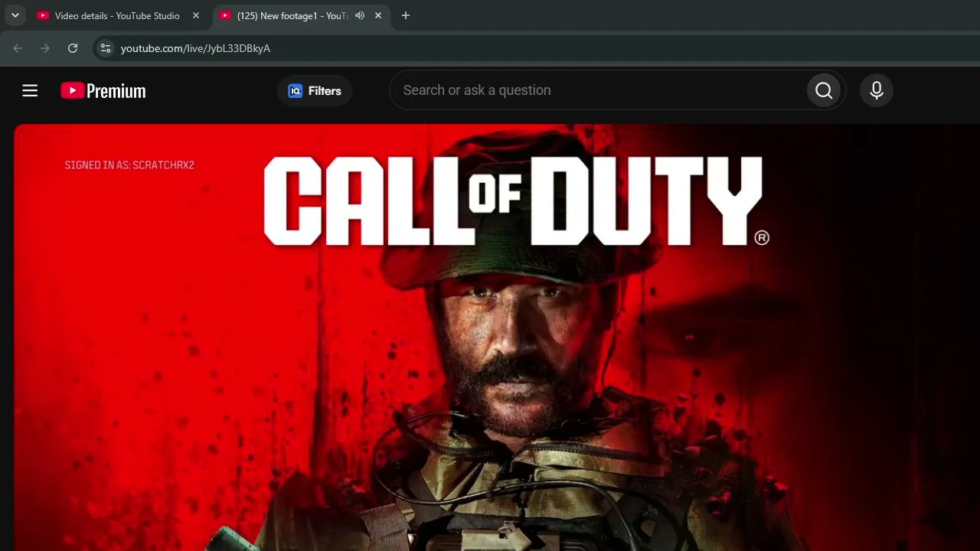Click the Search or ask a question field
Viewport: 980px width, 551px height.
pyautogui.click(x=597, y=90)
